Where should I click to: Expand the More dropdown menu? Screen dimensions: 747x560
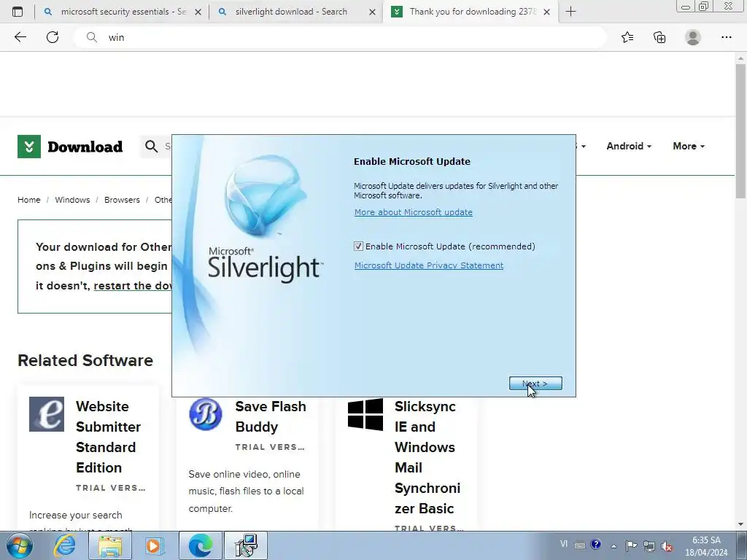[x=689, y=146]
